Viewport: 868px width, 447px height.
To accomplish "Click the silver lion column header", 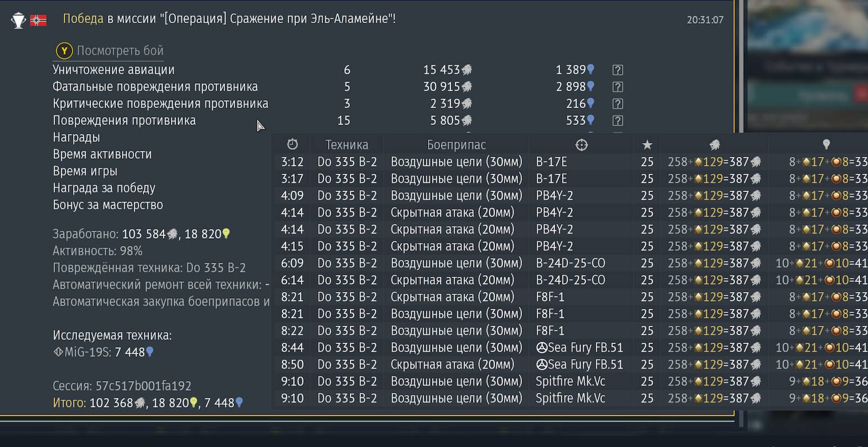I will click(x=714, y=145).
